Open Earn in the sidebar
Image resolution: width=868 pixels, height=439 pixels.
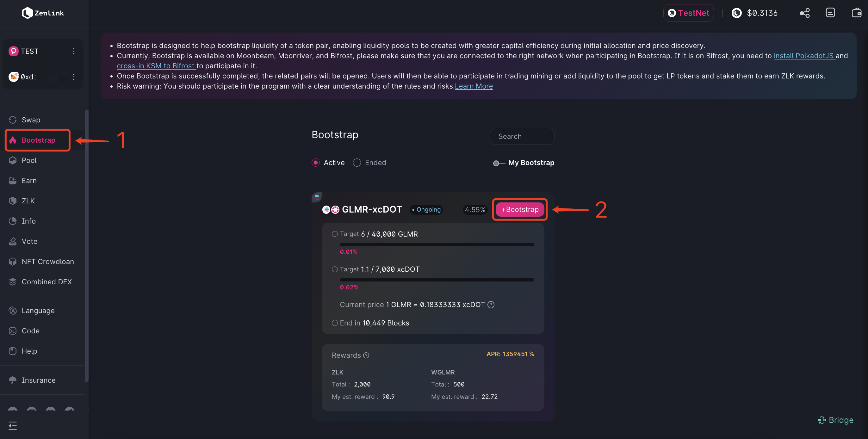(x=29, y=180)
